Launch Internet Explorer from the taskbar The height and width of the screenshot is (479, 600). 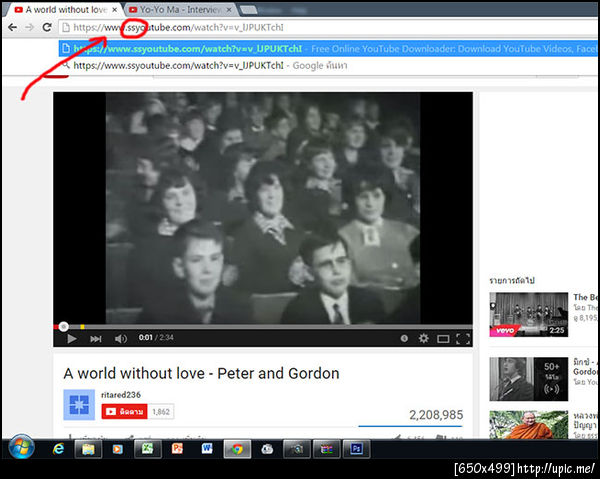(58, 449)
